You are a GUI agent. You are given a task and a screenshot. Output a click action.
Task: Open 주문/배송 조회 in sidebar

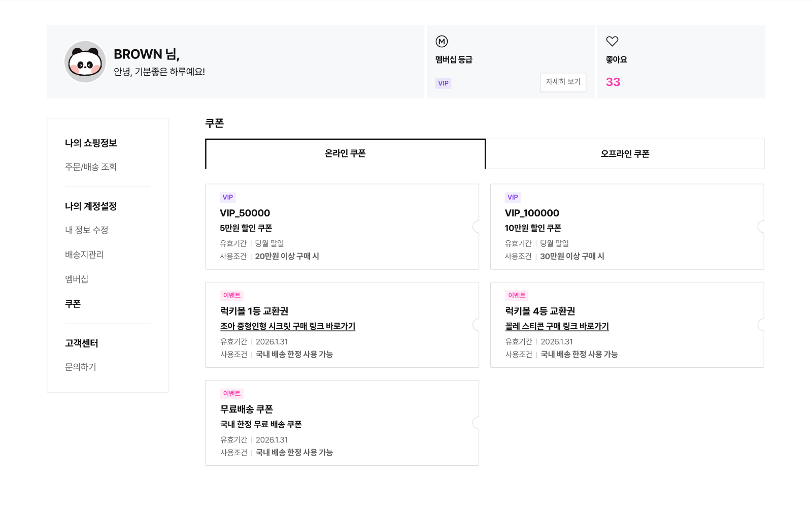pos(91,167)
